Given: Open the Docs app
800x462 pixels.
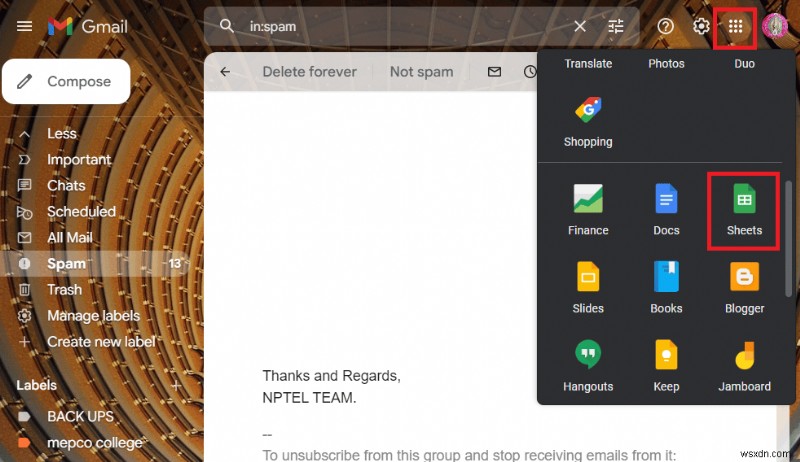Looking at the screenshot, I should click(x=666, y=210).
